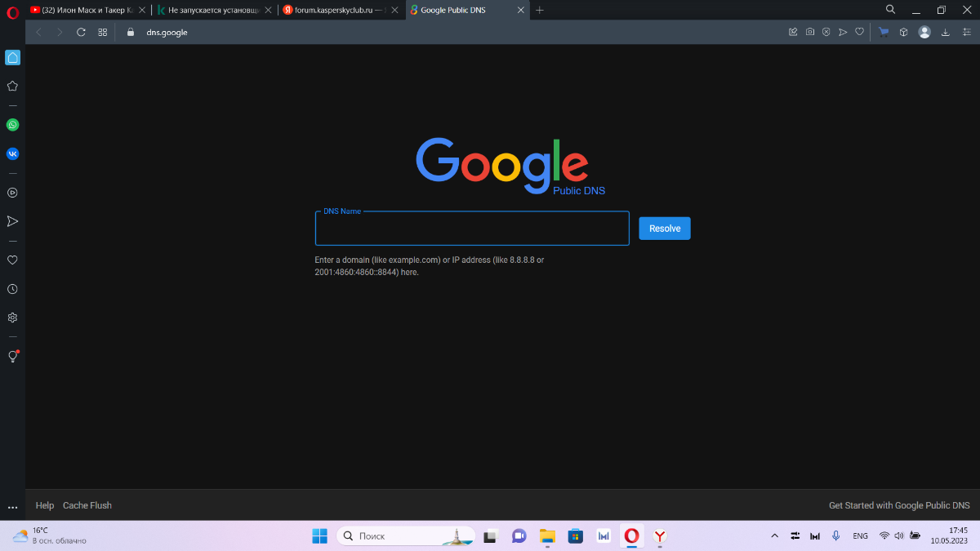Viewport: 980px width, 551px height.
Task: Open WhatsApp in the sidebar
Action: pyautogui.click(x=12, y=125)
